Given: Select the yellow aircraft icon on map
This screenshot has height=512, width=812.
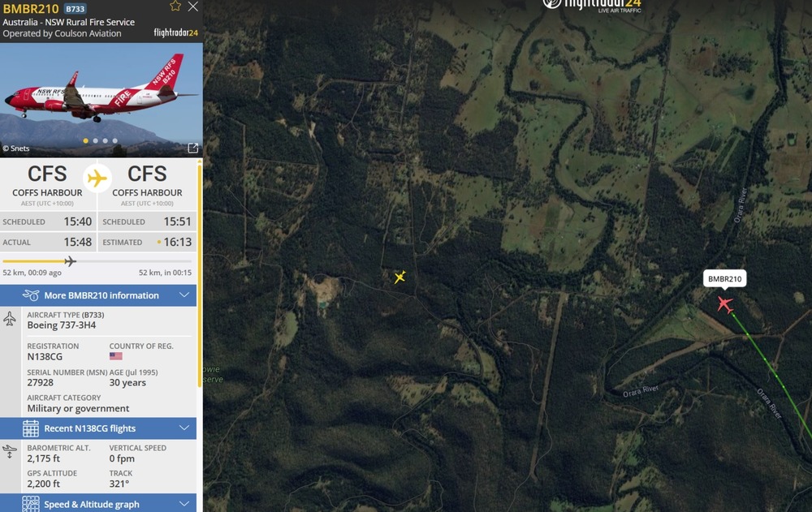Looking at the screenshot, I should point(400,278).
